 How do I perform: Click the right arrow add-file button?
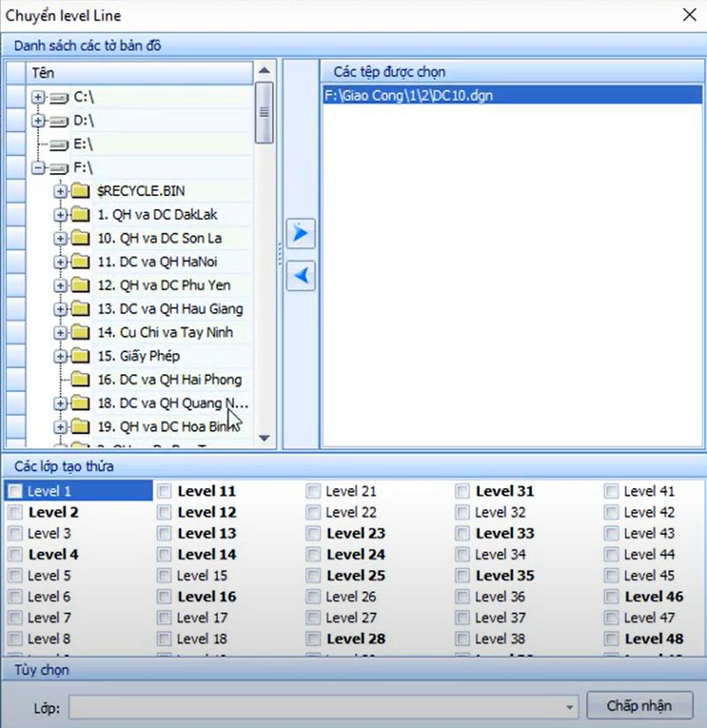click(x=301, y=234)
